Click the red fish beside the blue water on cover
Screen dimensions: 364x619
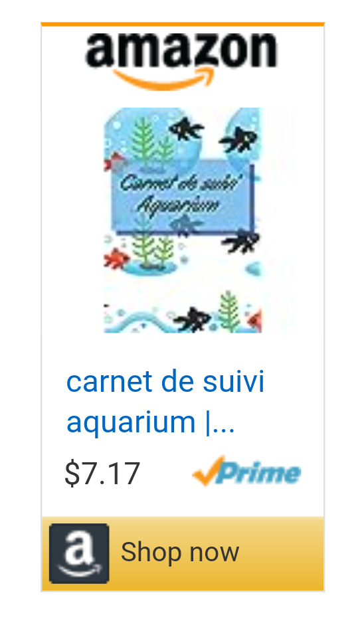[x=116, y=258]
